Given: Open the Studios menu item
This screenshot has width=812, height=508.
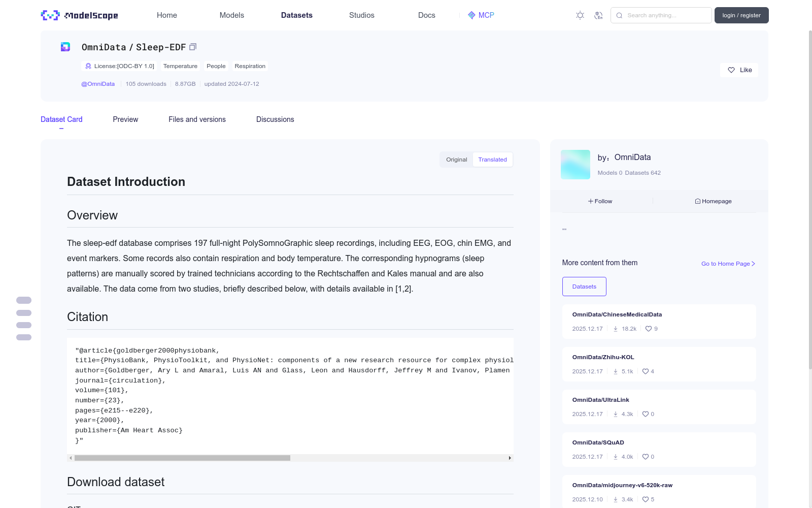Looking at the screenshot, I should pos(362,15).
